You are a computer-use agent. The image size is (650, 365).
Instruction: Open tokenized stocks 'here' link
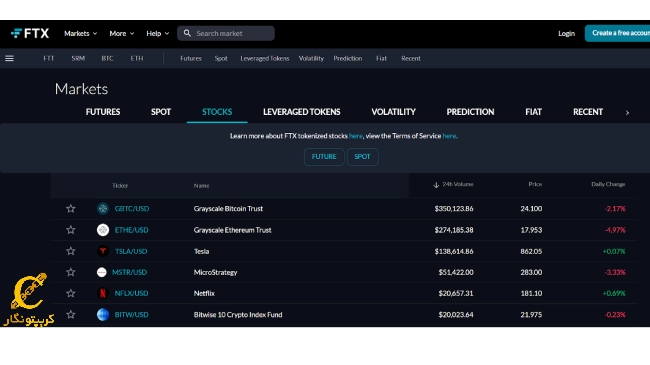(356, 136)
